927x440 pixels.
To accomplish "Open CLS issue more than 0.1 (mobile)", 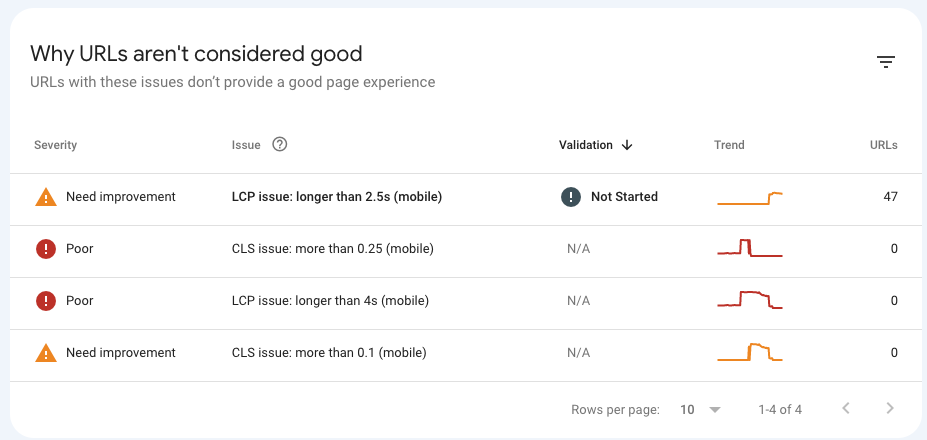I will click(329, 353).
